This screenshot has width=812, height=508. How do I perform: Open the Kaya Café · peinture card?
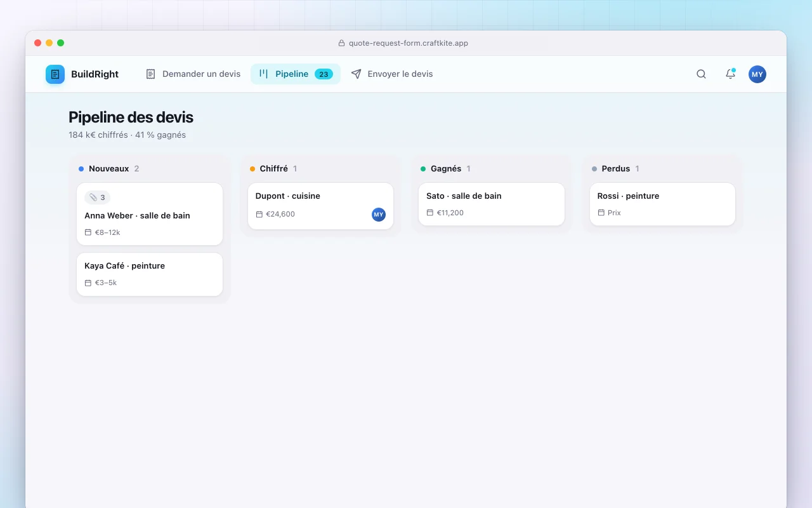[x=150, y=274]
